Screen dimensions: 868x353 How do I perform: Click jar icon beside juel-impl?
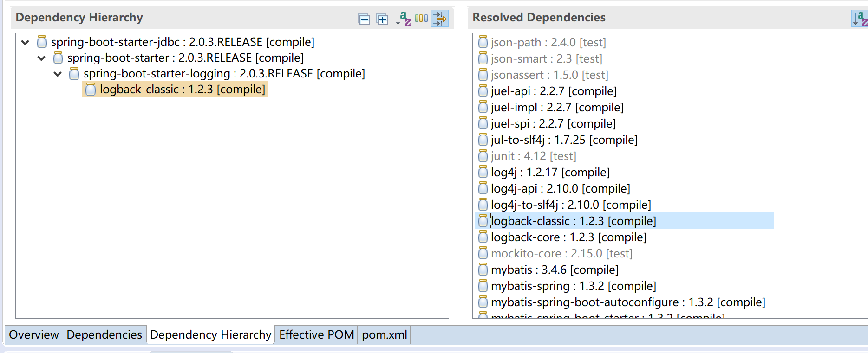point(483,107)
